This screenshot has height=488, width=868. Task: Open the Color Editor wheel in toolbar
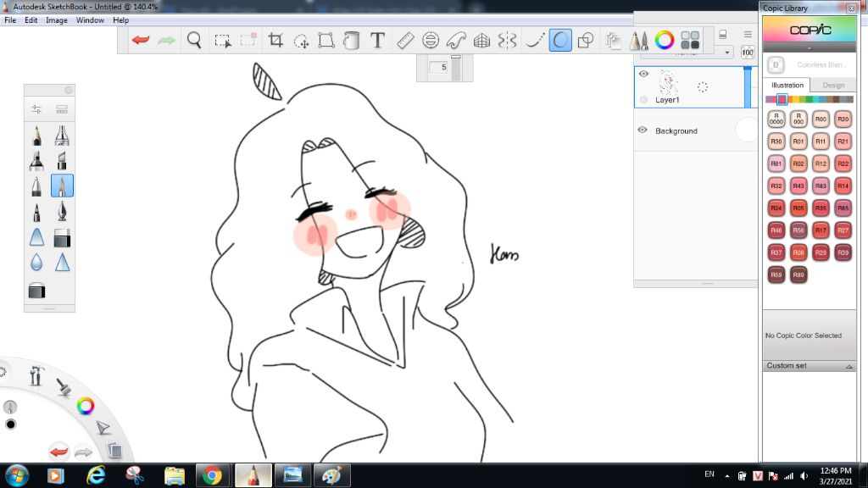pos(665,40)
